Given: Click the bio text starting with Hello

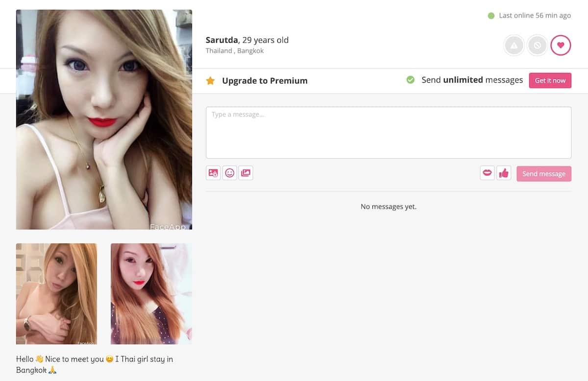Looking at the screenshot, I should [x=95, y=364].
